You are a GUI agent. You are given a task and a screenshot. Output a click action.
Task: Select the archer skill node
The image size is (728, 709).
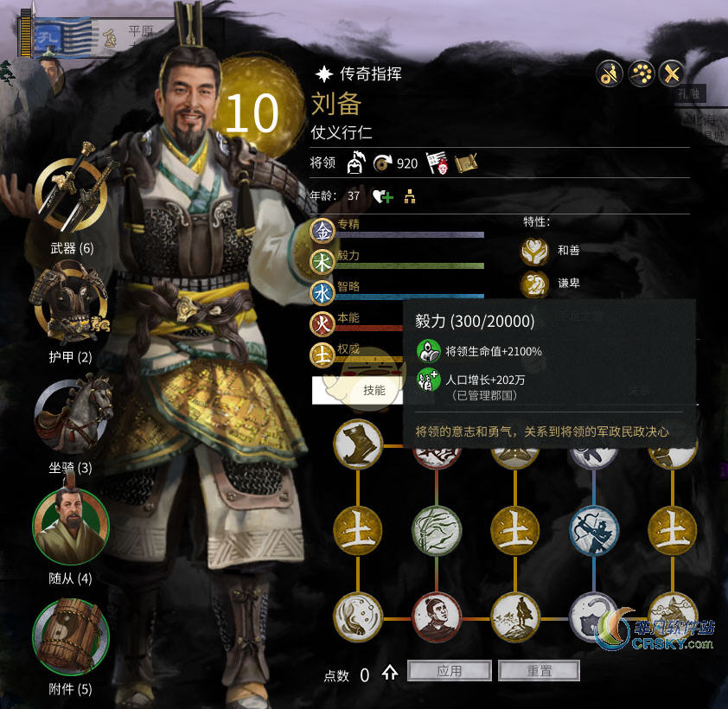coord(594,530)
